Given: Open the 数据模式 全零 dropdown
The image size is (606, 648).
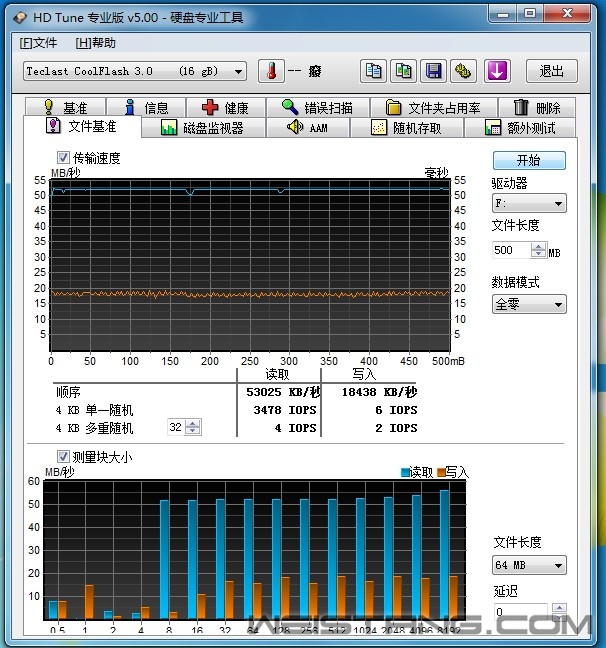Looking at the screenshot, I should pos(528,304).
